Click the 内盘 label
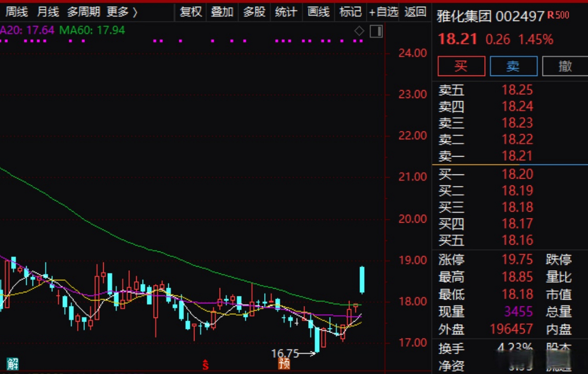This screenshot has height=374, width=588. (x=558, y=329)
